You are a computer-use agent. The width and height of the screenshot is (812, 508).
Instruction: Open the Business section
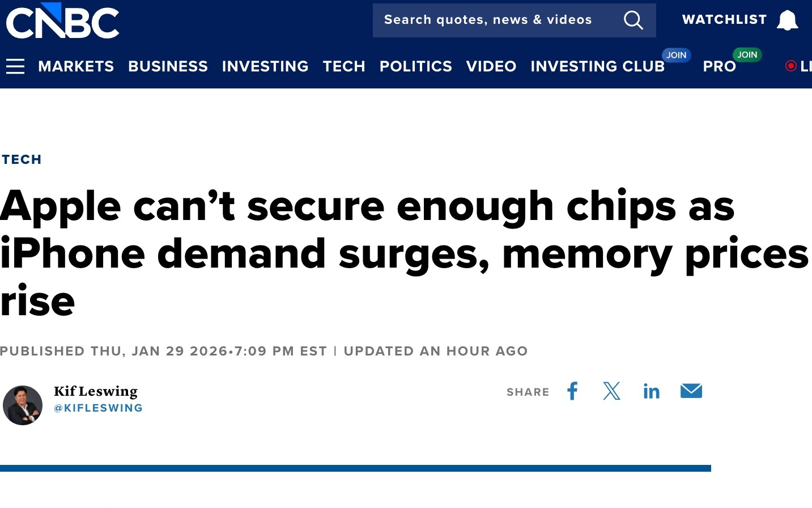168,66
